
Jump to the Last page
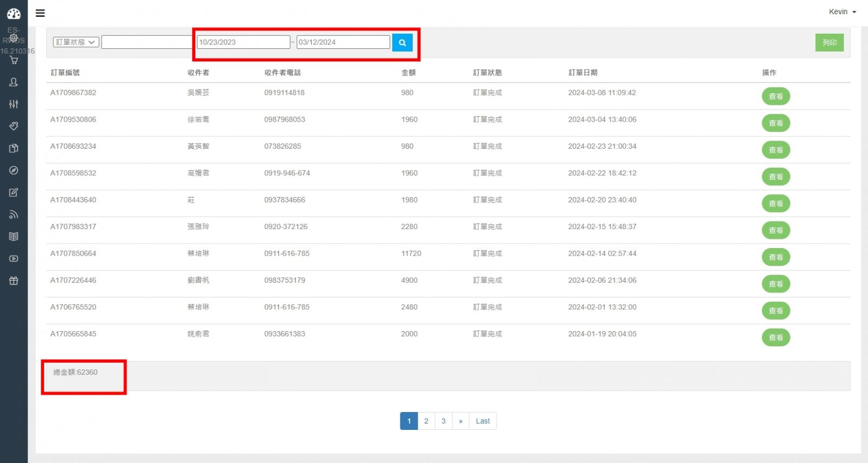pos(482,421)
